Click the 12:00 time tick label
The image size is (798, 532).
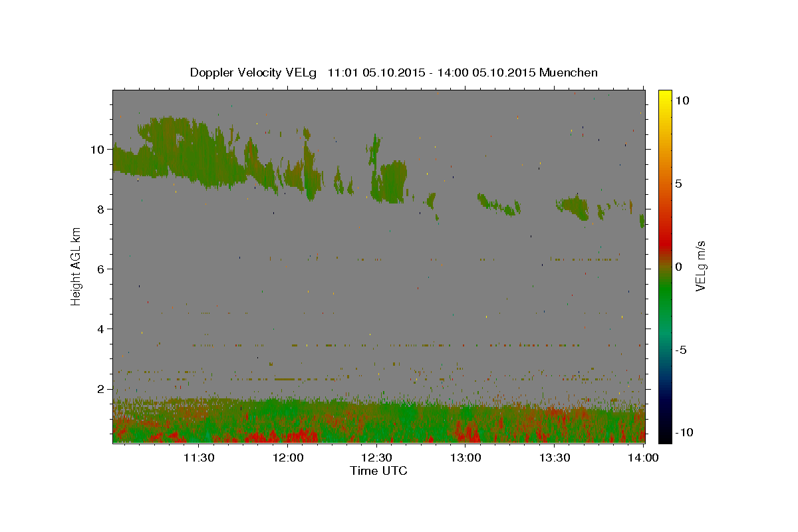click(x=288, y=458)
